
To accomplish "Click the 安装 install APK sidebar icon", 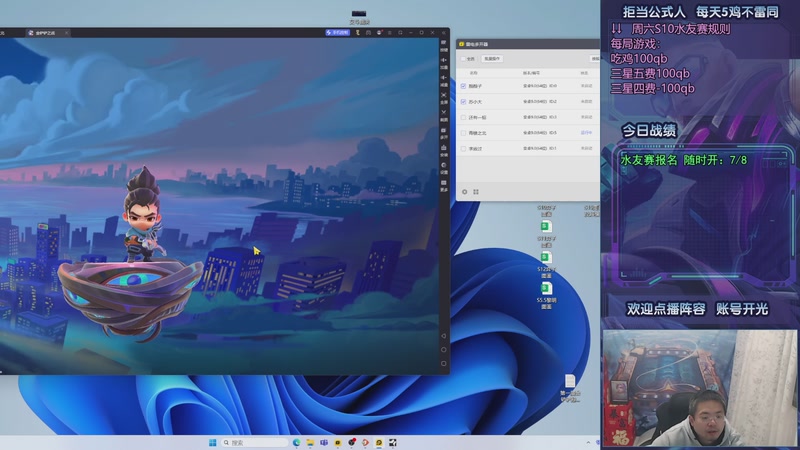I will tap(444, 150).
